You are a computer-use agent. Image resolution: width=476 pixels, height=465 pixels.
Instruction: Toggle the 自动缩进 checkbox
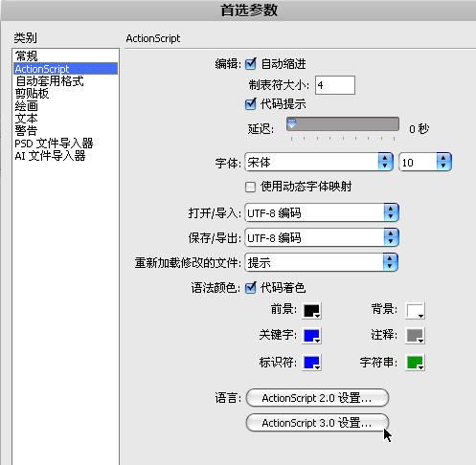251,64
